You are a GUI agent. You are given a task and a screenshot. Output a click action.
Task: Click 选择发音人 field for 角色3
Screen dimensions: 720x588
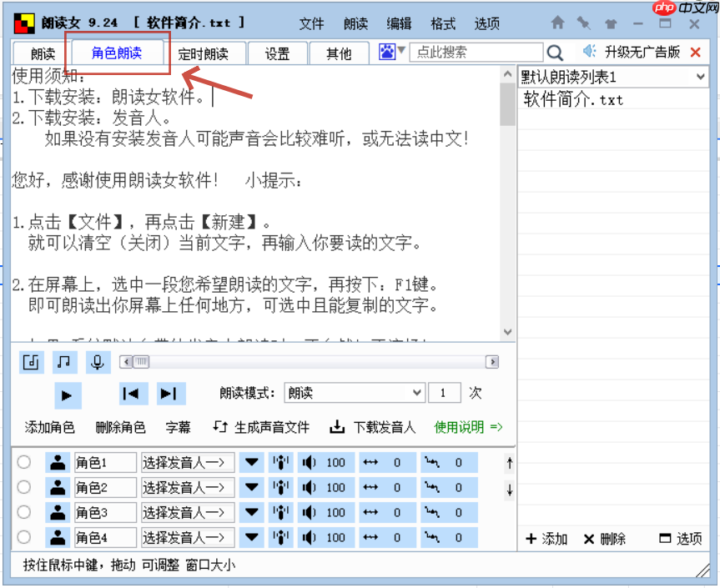click(x=188, y=512)
